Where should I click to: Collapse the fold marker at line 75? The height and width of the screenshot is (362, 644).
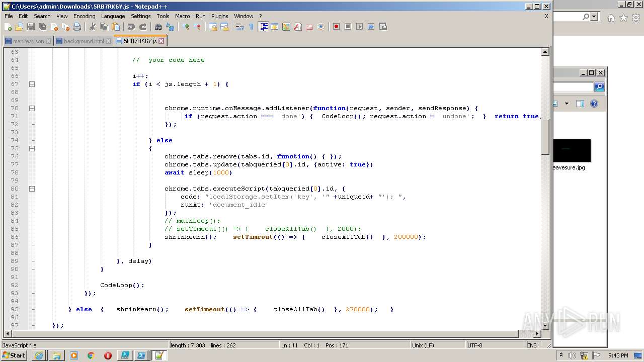click(32, 148)
